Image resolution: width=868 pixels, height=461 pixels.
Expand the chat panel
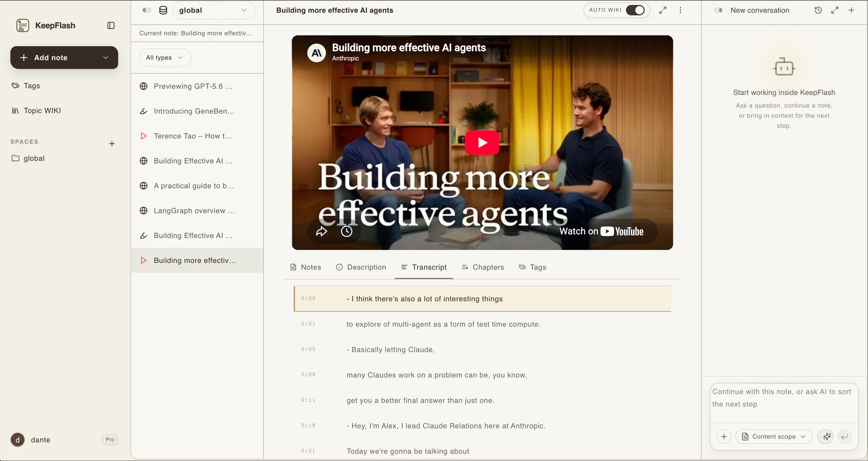coord(835,10)
